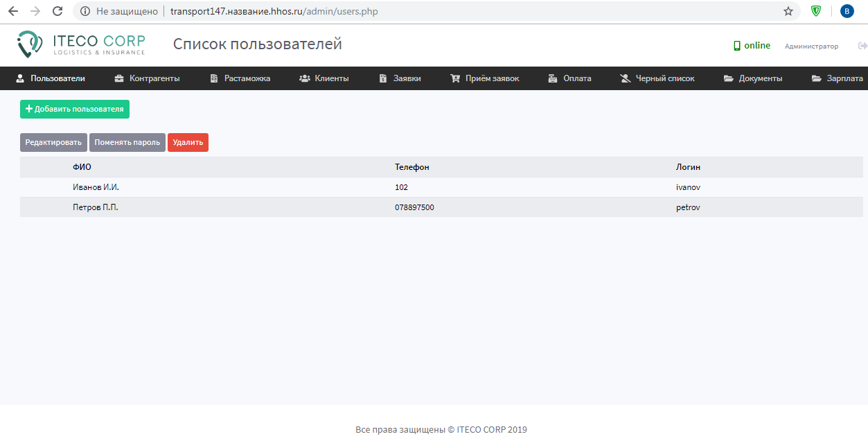Click the Пользователи person icon

pos(21,78)
